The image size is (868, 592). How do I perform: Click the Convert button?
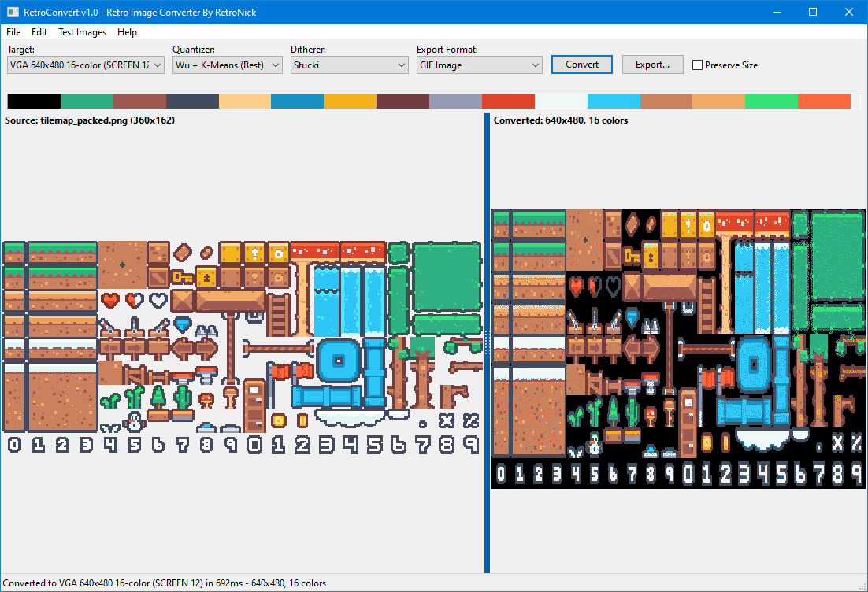pos(582,65)
